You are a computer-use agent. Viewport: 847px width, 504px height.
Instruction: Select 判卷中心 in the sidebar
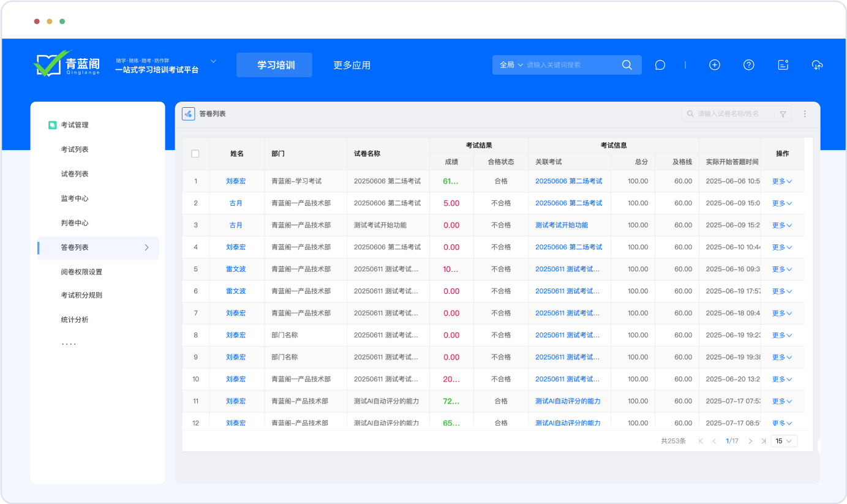click(x=75, y=223)
